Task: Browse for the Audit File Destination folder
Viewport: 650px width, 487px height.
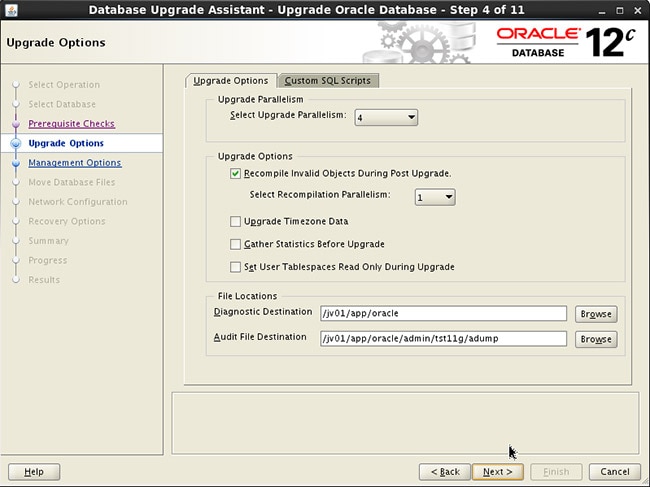Action: click(x=596, y=339)
